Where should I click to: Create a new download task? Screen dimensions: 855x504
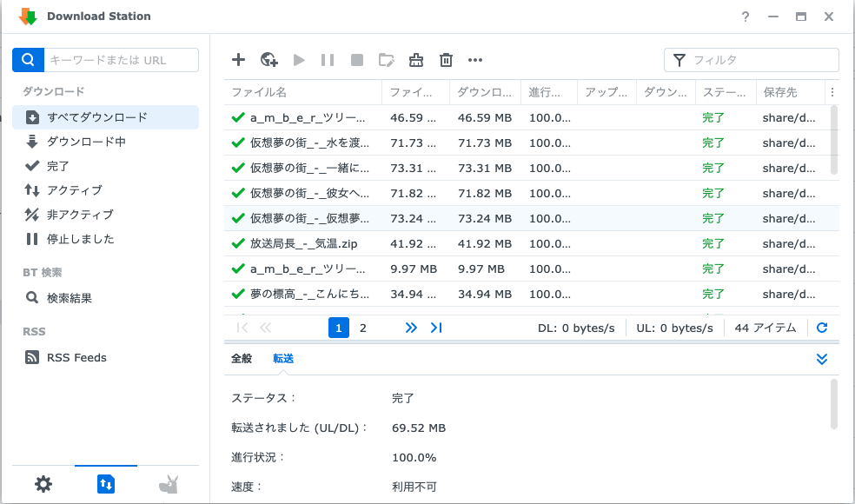tap(238, 60)
